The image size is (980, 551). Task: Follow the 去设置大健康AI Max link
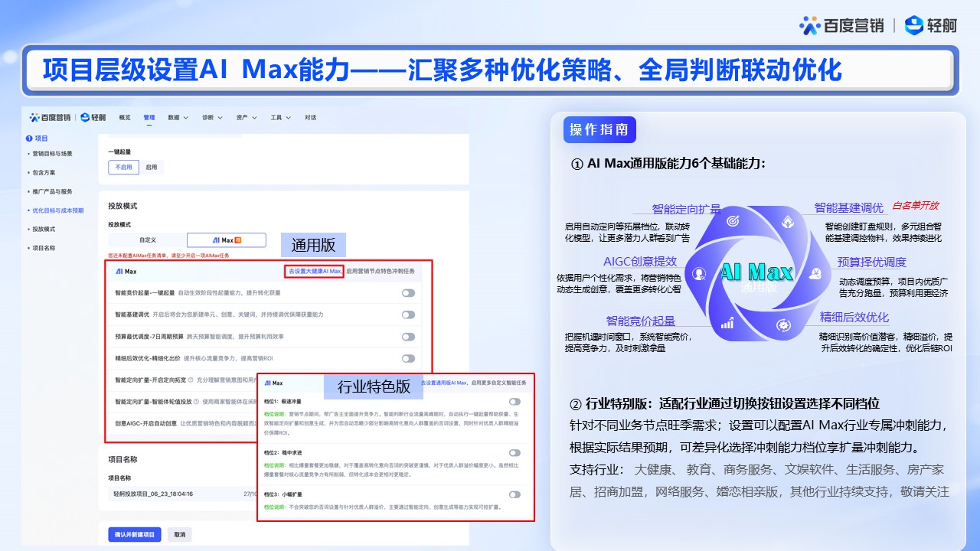315,271
